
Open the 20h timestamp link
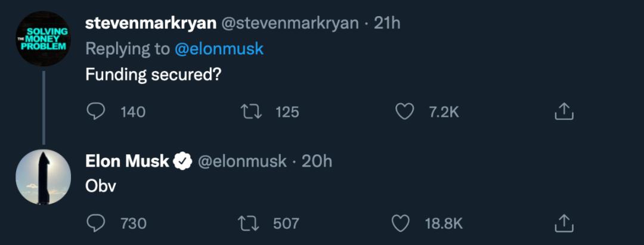(x=317, y=161)
